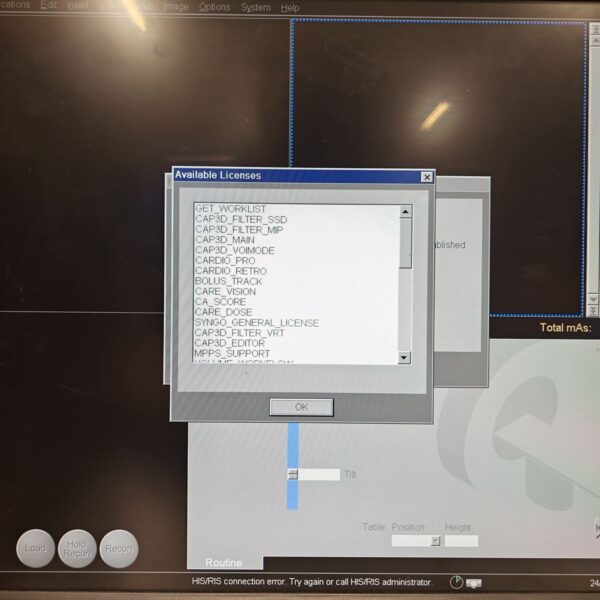
Task: Click the Hold Recon button
Action: tap(77, 548)
